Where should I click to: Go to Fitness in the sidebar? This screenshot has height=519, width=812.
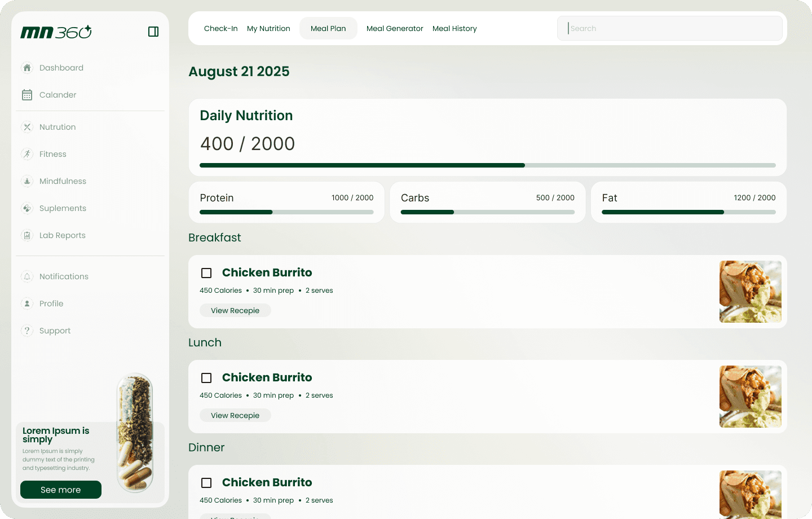53,154
